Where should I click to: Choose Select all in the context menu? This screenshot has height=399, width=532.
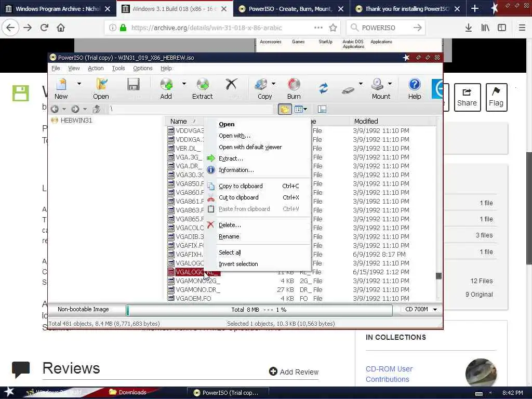(259, 252)
